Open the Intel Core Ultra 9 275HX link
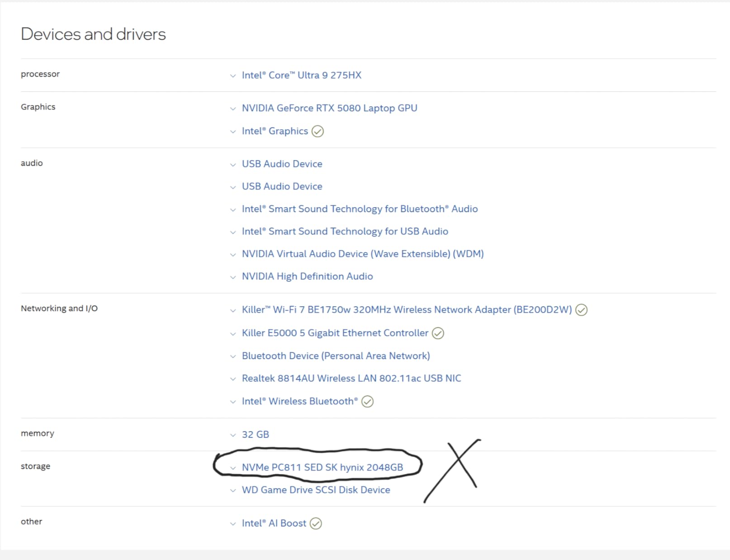 click(x=302, y=75)
